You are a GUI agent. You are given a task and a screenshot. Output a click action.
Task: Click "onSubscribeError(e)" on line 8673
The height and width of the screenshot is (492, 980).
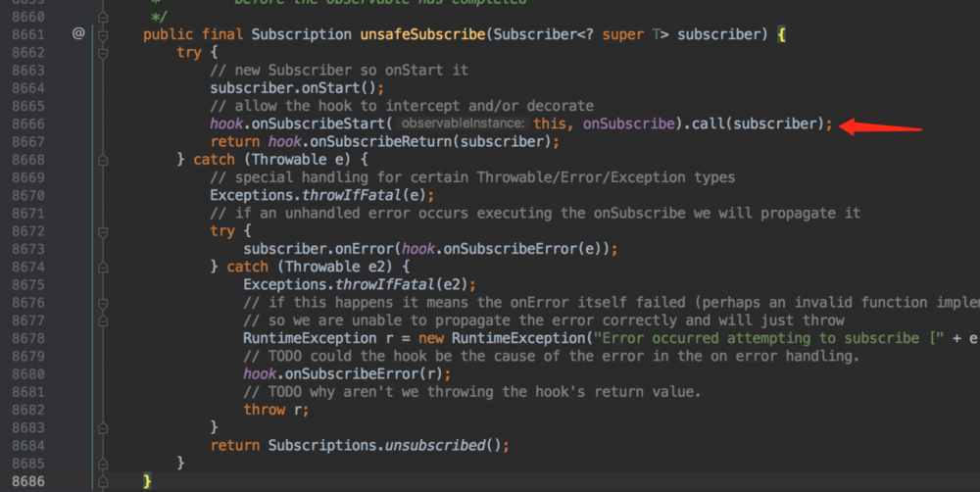[x=526, y=249]
